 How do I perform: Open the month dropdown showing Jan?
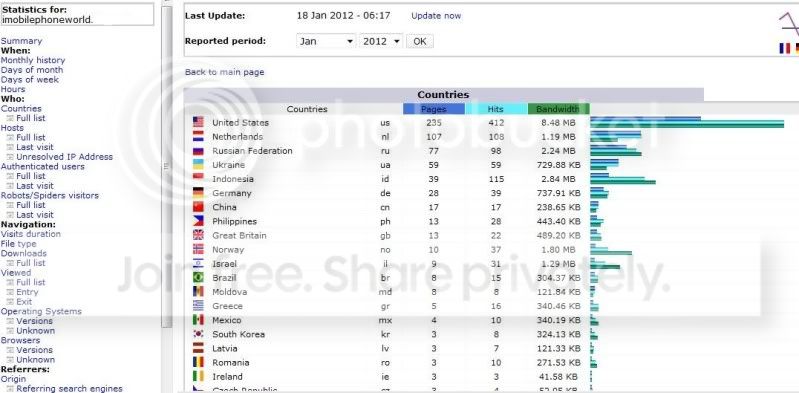(x=326, y=41)
